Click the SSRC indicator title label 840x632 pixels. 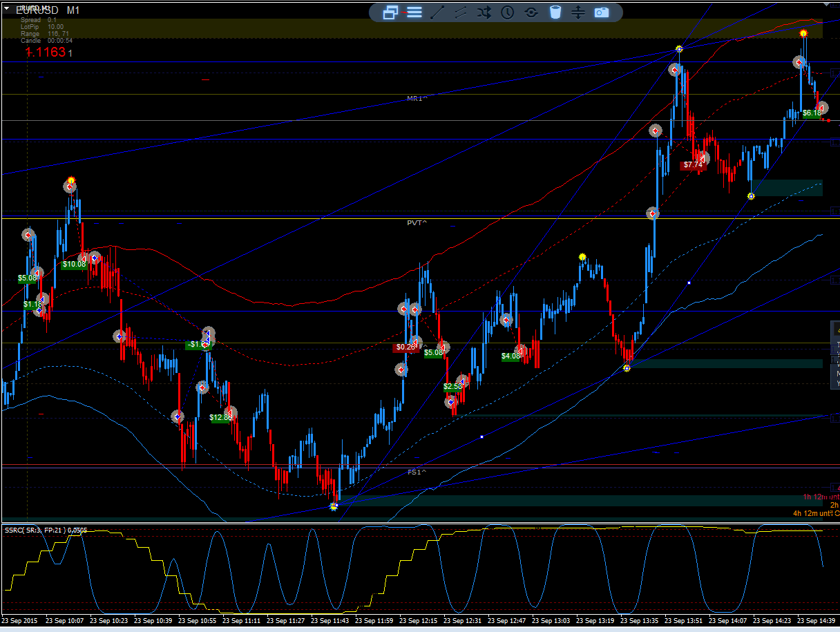pos(46,530)
